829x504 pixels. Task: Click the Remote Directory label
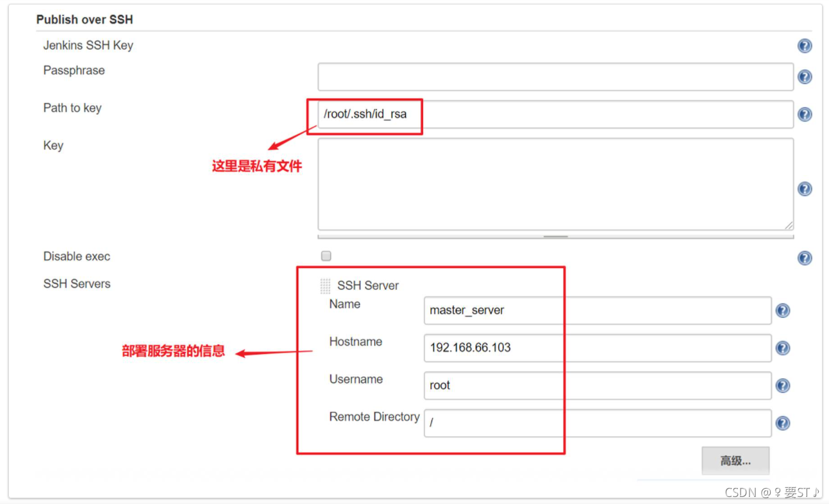[374, 417]
